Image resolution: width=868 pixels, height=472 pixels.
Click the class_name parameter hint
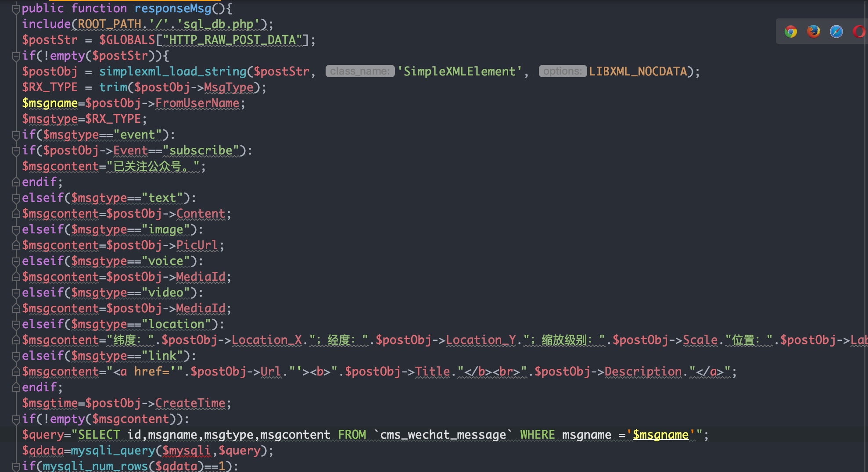click(x=360, y=71)
